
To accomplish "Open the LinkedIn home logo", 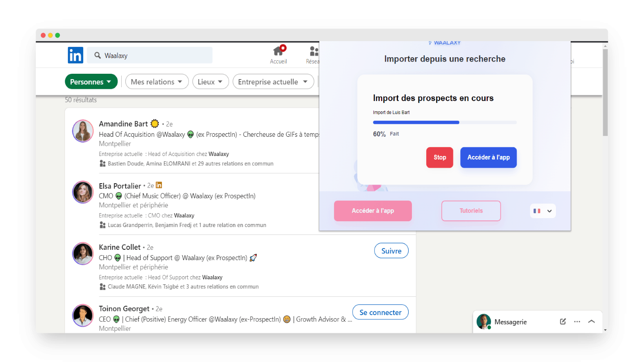I will [76, 55].
